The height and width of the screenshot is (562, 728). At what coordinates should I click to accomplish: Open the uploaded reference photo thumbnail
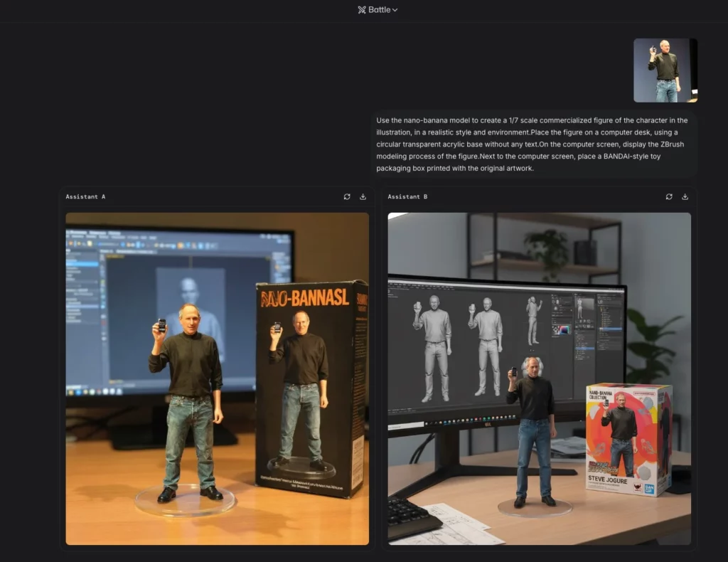665,70
